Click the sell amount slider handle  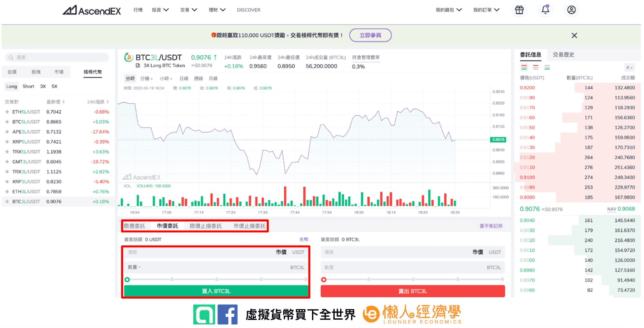[x=324, y=279]
